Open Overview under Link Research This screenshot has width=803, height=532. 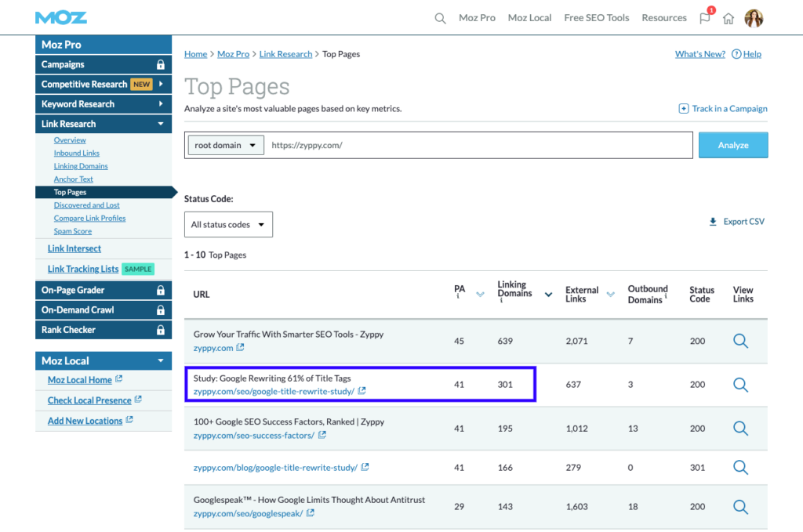click(x=70, y=140)
